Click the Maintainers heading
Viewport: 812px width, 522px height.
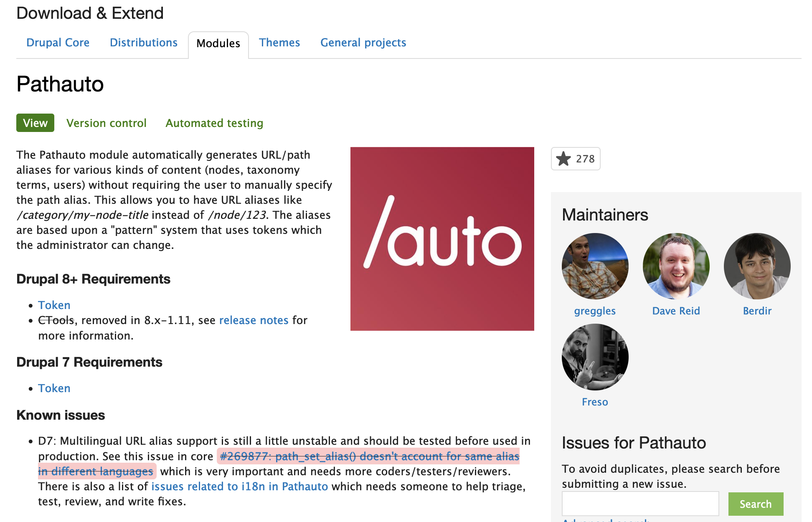(605, 215)
